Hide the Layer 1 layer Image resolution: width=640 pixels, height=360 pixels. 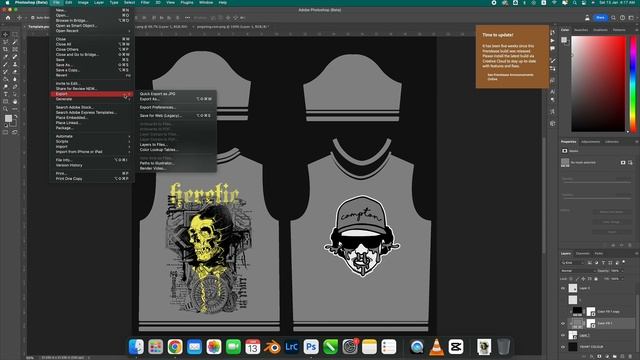pos(563,335)
